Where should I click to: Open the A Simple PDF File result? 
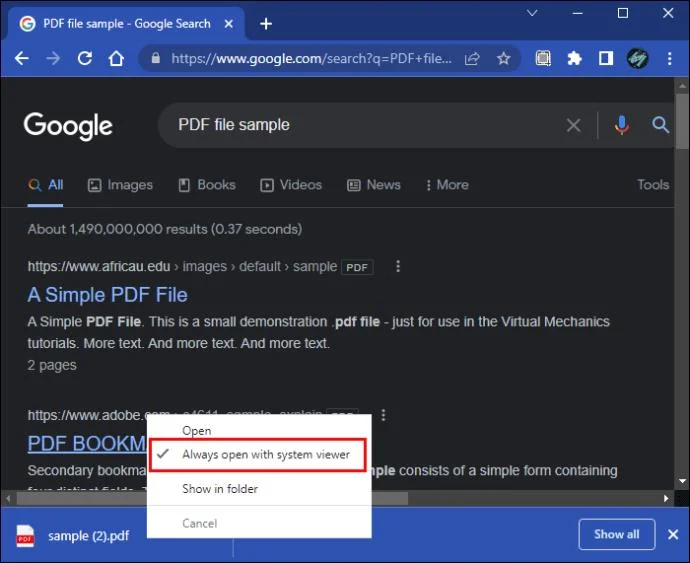(x=107, y=295)
